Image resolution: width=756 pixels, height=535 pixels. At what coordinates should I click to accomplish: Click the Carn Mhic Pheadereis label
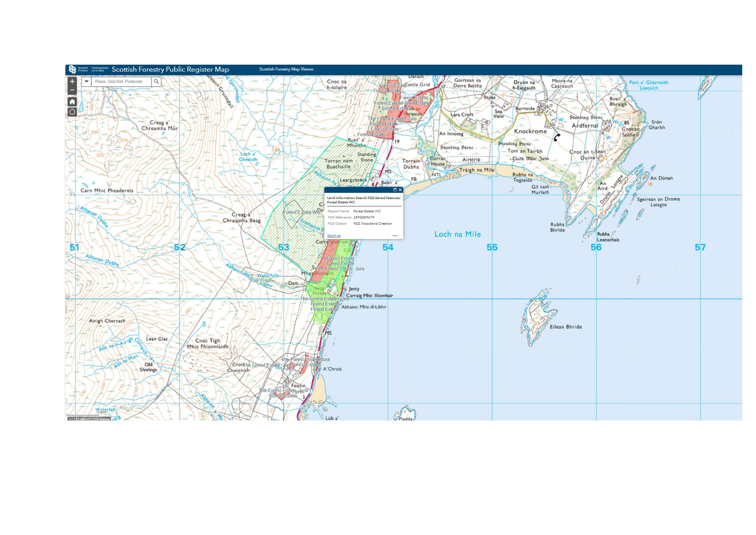tap(107, 190)
